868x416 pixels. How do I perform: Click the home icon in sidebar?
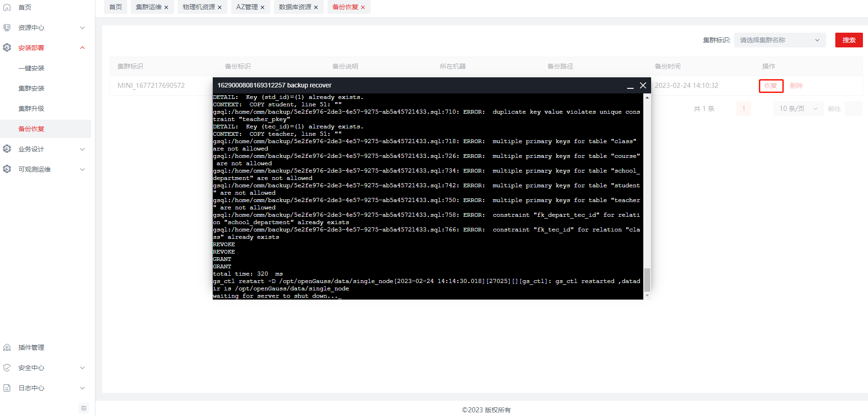click(x=7, y=7)
